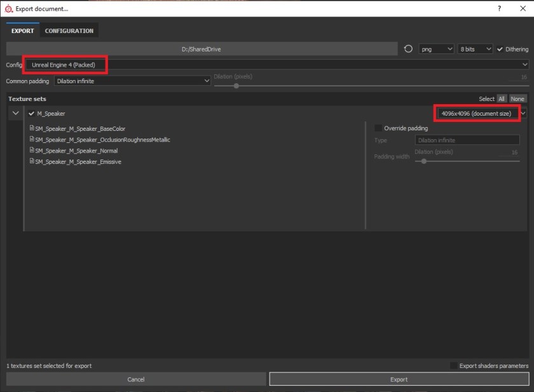Click the D:/SharedDrive output path field
The height and width of the screenshot is (392, 534).
click(203, 49)
